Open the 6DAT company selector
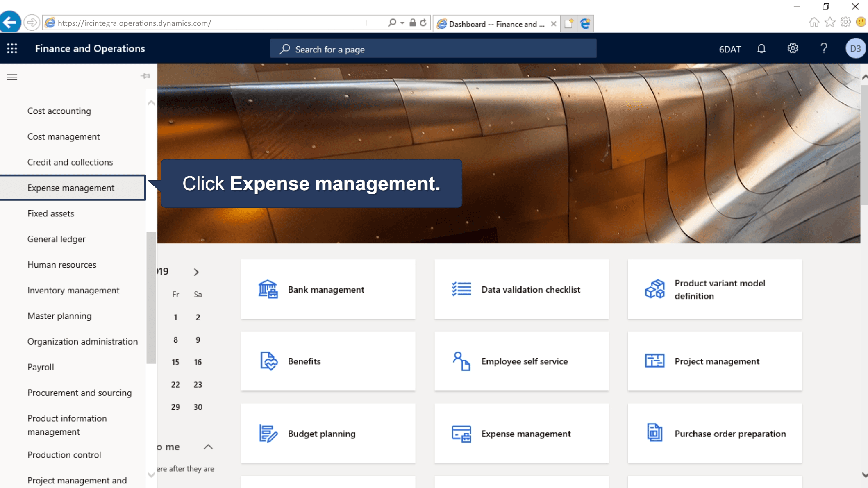This screenshot has height=488, width=868. [730, 49]
